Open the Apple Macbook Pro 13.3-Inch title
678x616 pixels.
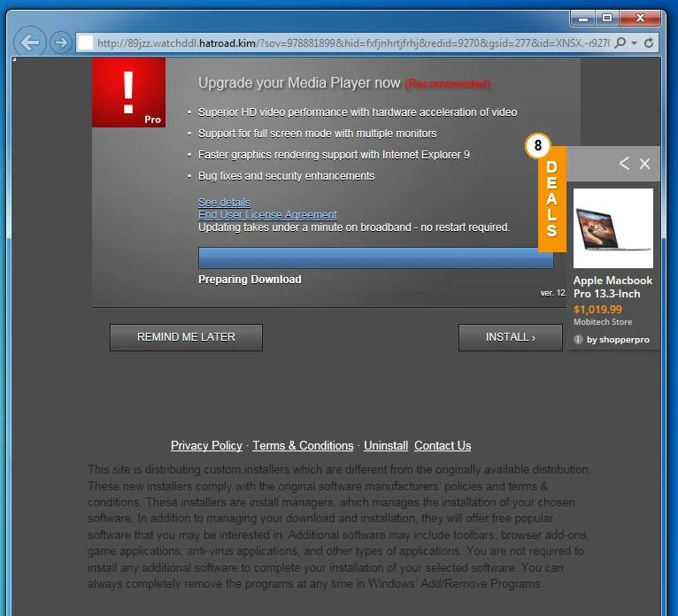click(613, 287)
